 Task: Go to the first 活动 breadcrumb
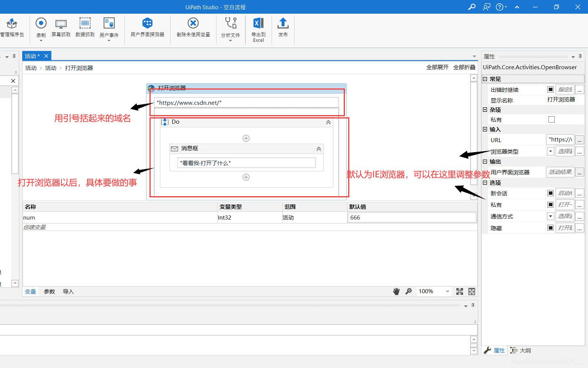pos(31,68)
